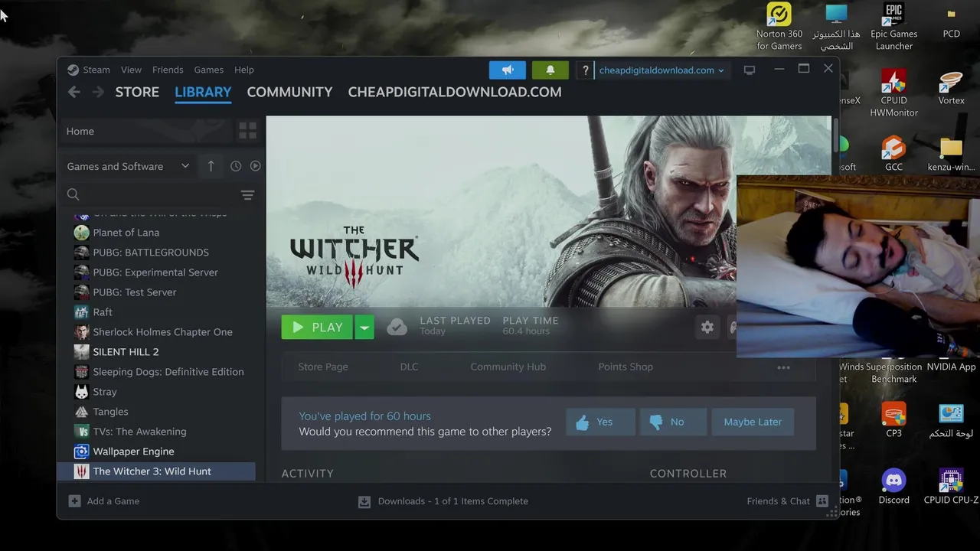Click the sort ascending arrow icon
The height and width of the screenshot is (551, 980).
(211, 166)
